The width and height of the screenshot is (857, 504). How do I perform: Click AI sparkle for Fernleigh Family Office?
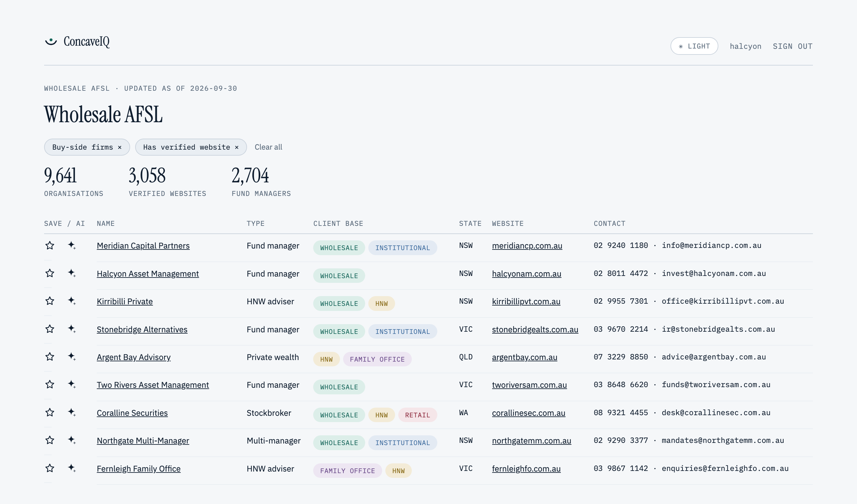[x=72, y=468]
